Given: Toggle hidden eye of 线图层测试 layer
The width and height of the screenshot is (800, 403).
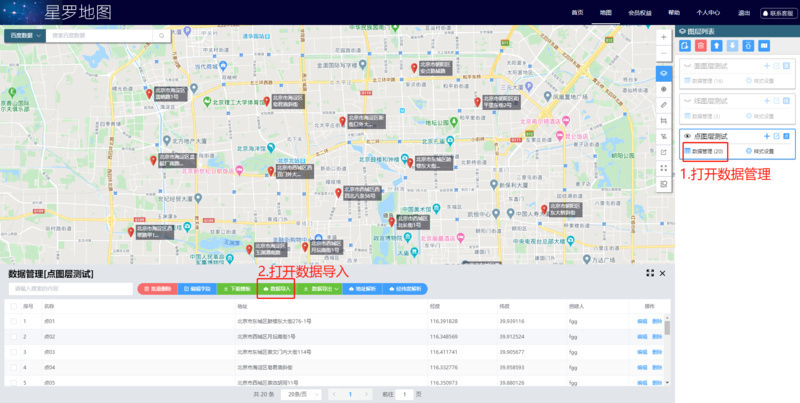Looking at the screenshot, I should coord(687,101).
